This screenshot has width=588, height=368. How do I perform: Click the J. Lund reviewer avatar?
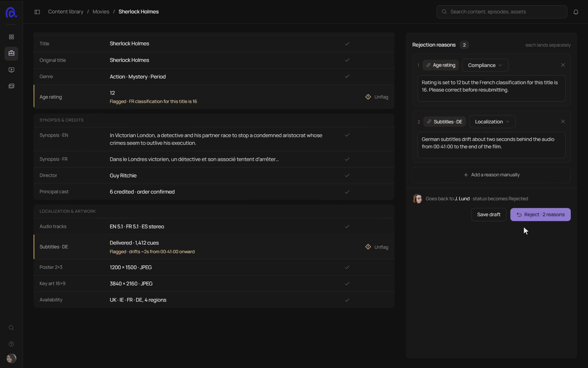point(417,199)
